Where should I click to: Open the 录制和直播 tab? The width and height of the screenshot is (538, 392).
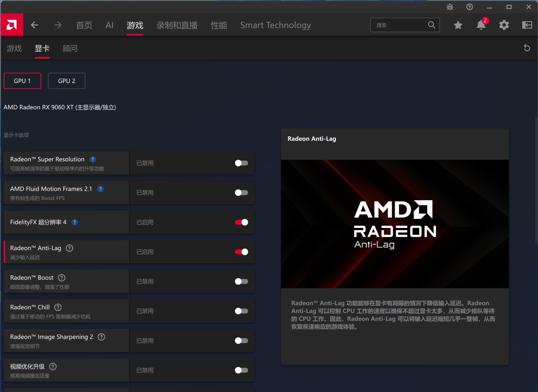click(177, 25)
